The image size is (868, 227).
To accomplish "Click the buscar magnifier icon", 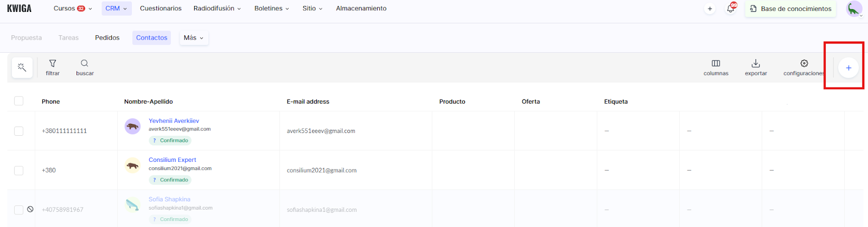I will [85, 64].
